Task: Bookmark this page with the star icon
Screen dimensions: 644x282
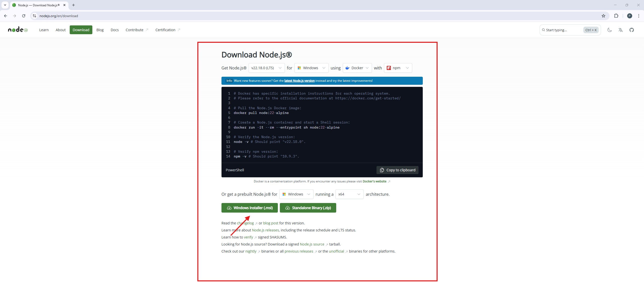Action: [603, 16]
